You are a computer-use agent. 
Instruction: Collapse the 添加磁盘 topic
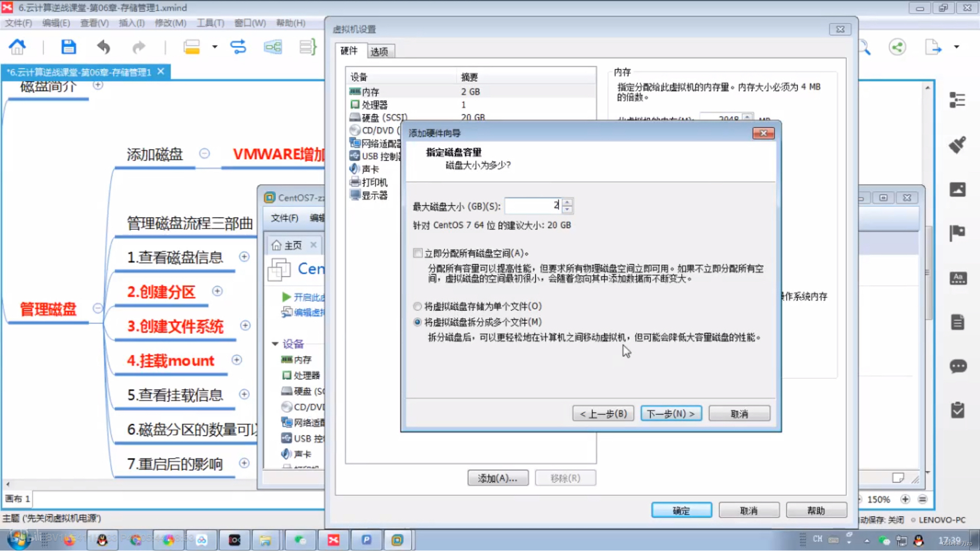204,154
